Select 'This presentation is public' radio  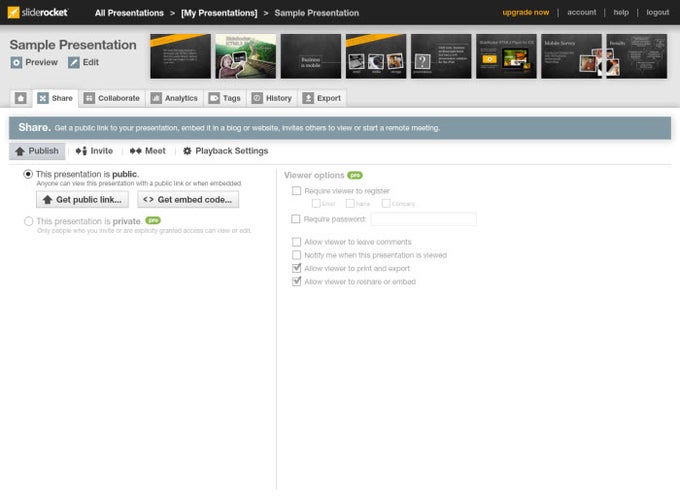28,174
